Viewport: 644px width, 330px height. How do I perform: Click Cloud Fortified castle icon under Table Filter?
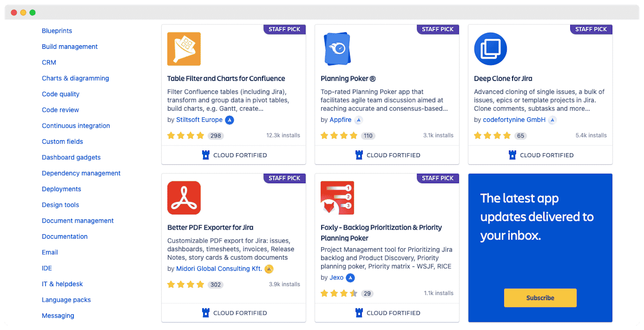tap(206, 155)
